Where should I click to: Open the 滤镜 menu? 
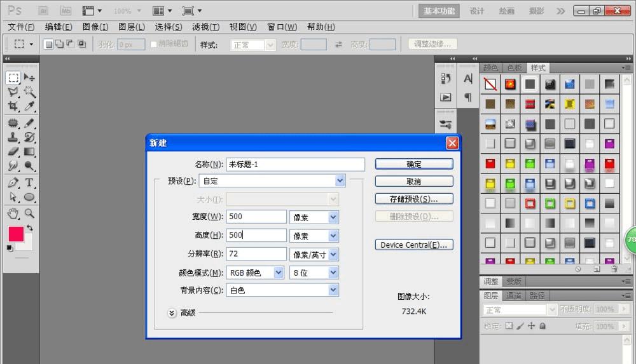[205, 27]
